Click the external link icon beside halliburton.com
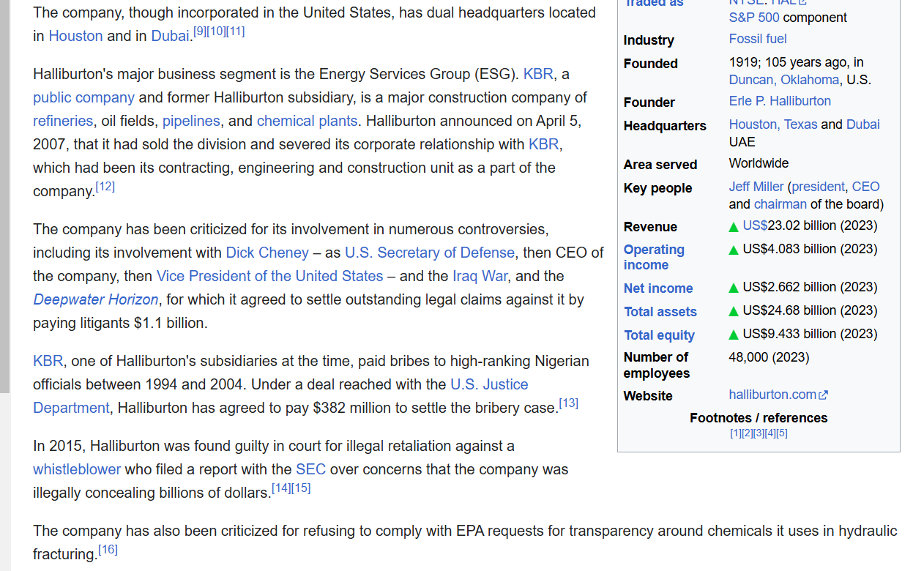Screen dimensions: 924x571 point(824,395)
